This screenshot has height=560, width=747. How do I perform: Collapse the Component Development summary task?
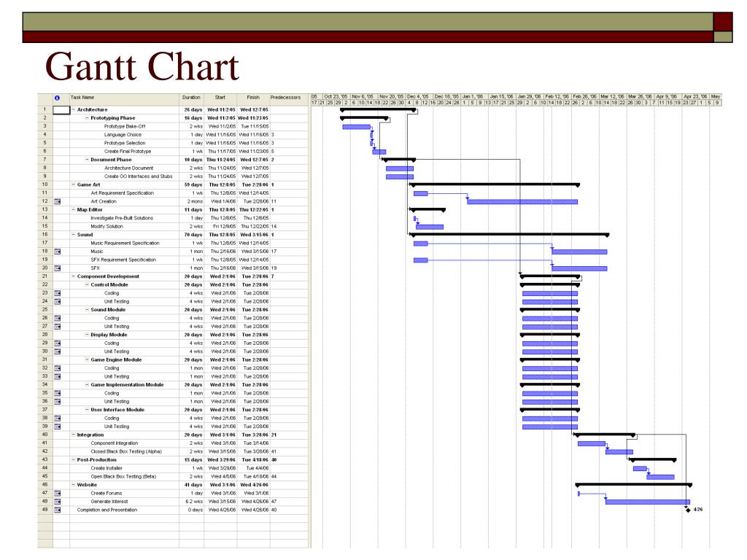pos(74,276)
